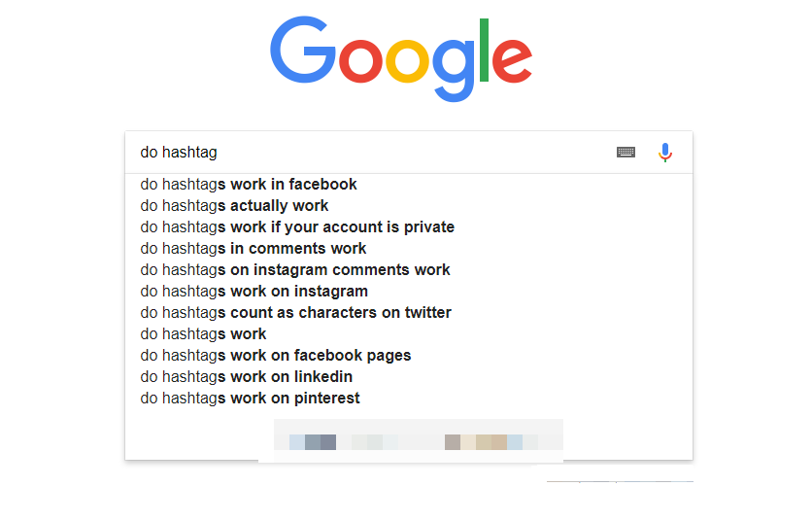
Task: Select "do hashtags in comments work" suggestion
Action: (x=254, y=249)
